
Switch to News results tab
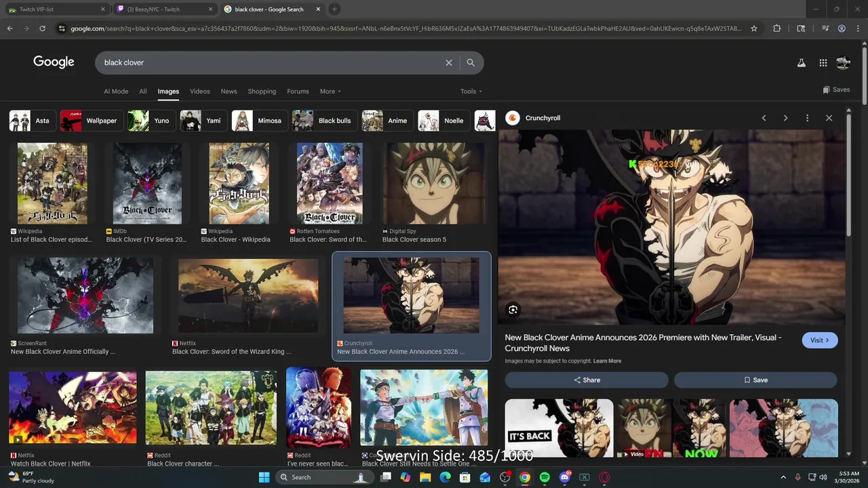click(229, 91)
